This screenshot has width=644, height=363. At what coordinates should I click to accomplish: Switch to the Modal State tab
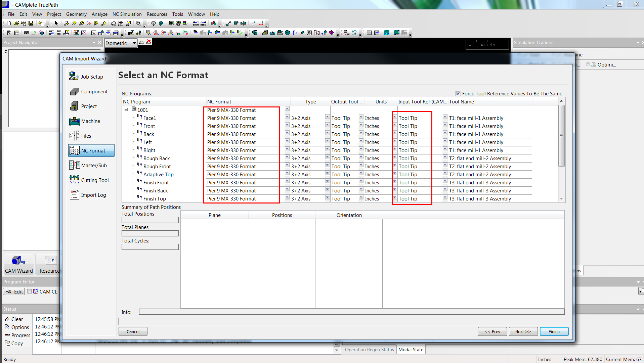[411, 350]
